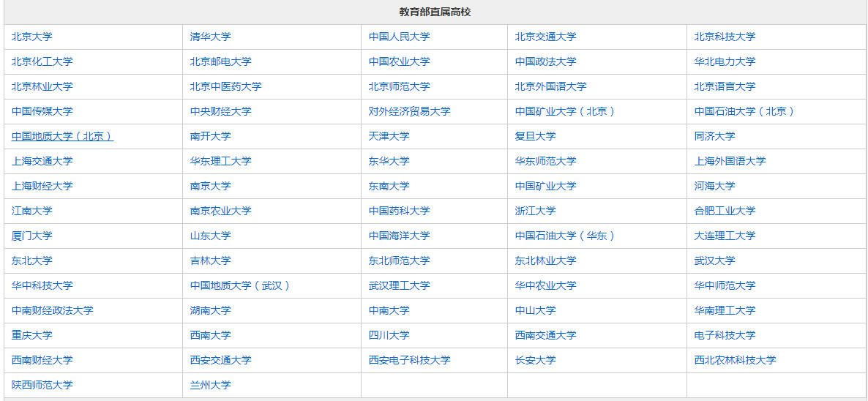Click 北京外国语大学 link
The image size is (868, 401).
[x=550, y=87]
